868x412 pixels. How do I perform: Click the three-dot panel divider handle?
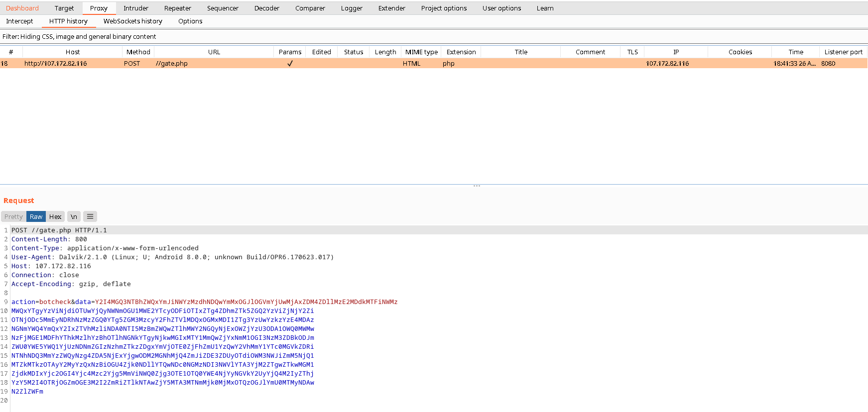[477, 186]
